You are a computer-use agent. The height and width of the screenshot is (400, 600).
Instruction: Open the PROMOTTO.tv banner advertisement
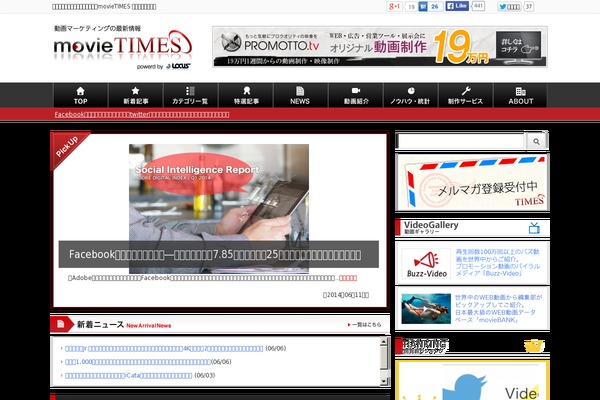pyautogui.click(x=380, y=47)
